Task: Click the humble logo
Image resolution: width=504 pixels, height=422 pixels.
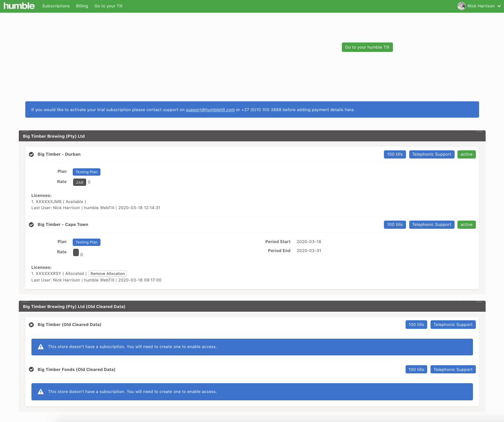Action: tap(19, 6)
